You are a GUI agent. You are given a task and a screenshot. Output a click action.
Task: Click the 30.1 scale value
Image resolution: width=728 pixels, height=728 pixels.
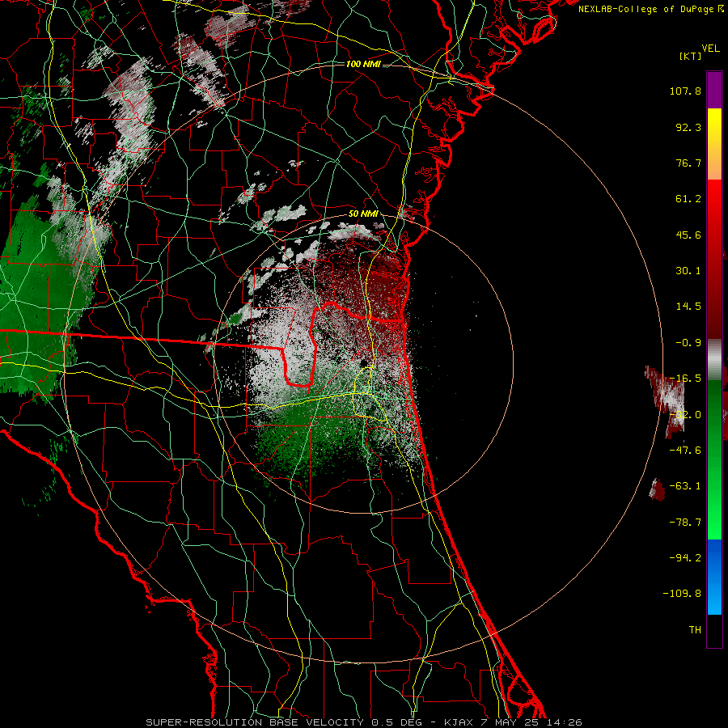click(688, 271)
